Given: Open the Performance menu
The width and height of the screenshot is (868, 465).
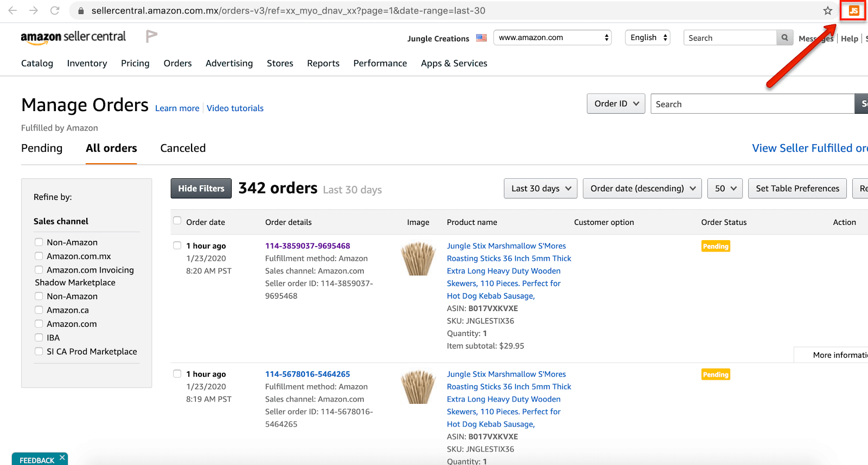Looking at the screenshot, I should coord(380,63).
